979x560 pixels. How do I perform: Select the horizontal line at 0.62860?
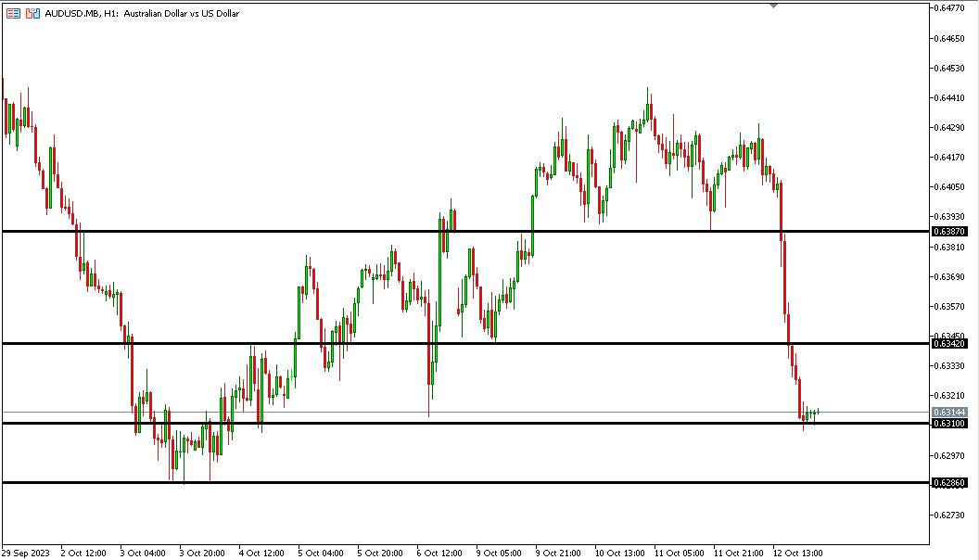click(465, 483)
